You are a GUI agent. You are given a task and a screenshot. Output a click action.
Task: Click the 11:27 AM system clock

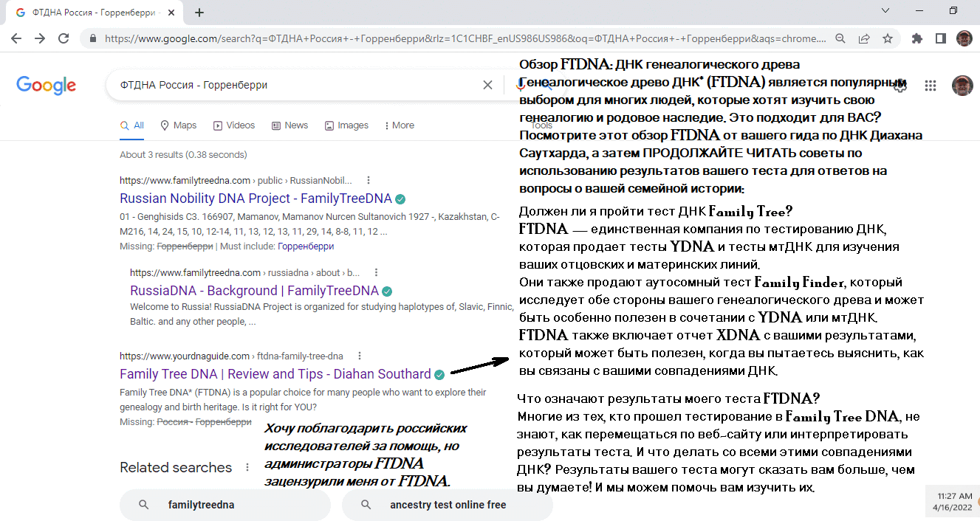pos(954,495)
